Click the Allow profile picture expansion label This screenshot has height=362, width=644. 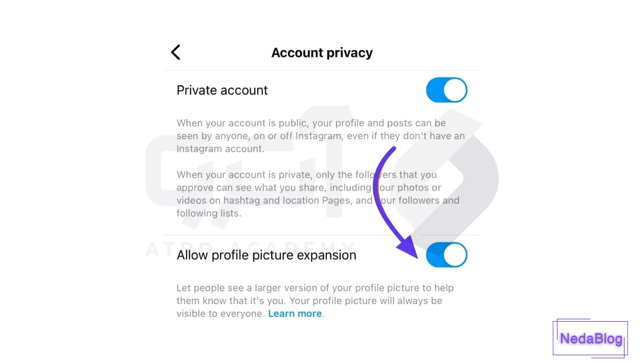266,255
